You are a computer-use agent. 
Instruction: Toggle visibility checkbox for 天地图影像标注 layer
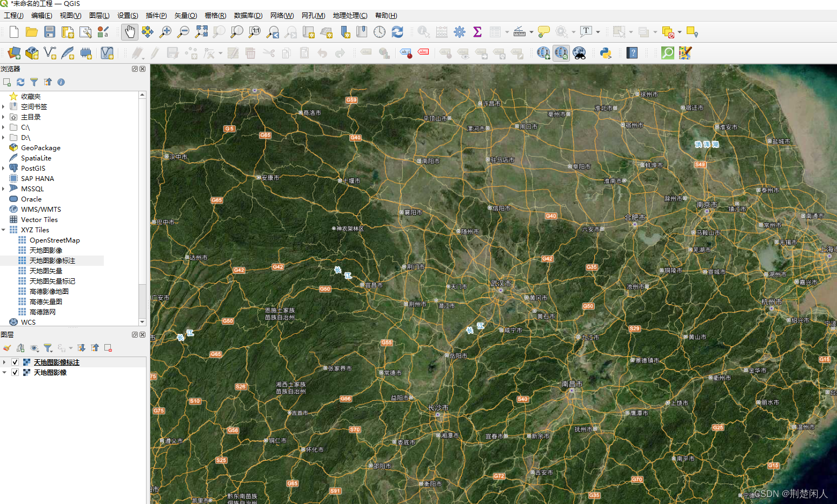coord(15,362)
